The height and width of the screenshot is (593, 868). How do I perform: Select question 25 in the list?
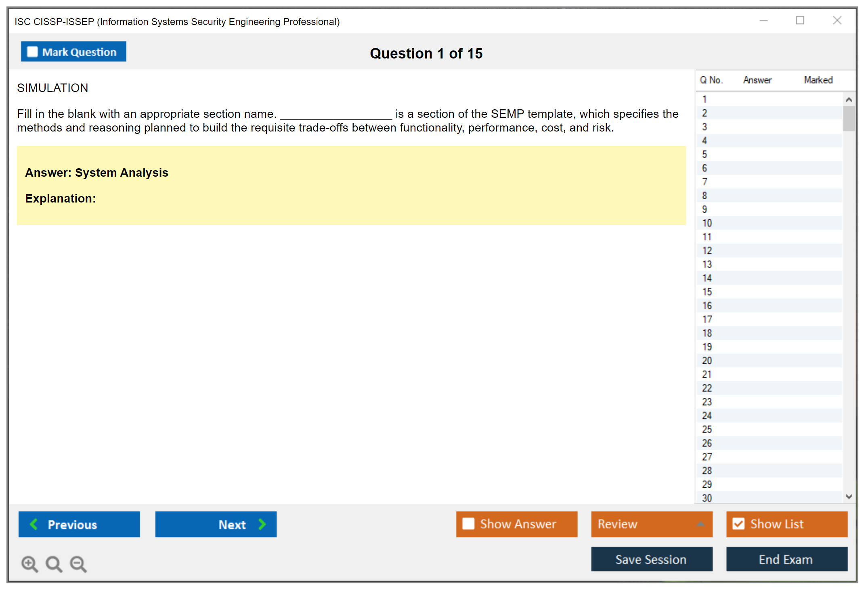[707, 429]
